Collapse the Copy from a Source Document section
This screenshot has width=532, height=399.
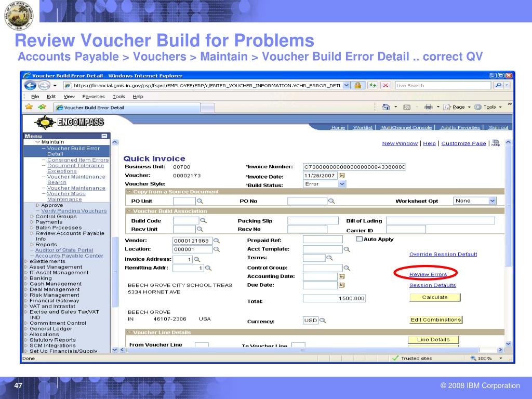click(x=129, y=192)
